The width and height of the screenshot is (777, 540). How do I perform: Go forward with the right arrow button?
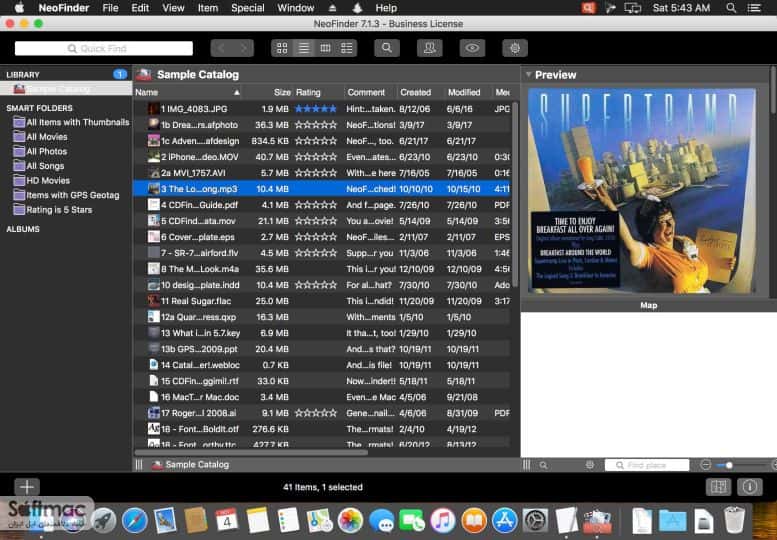tap(243, 48)
